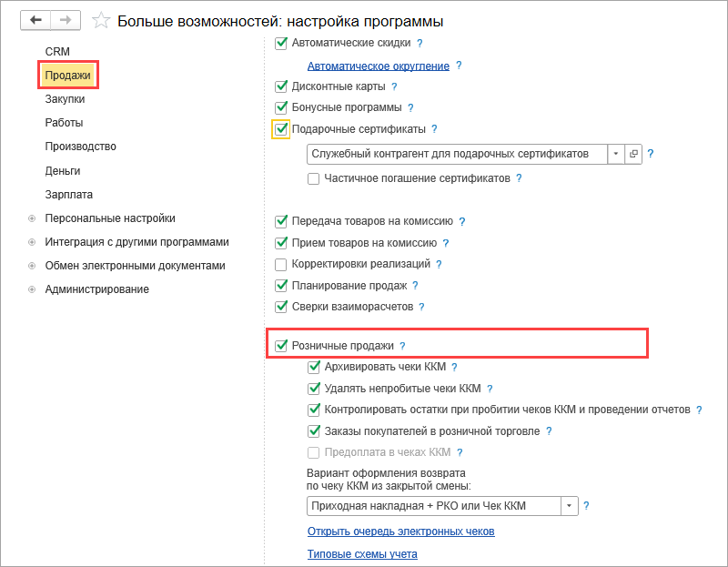Click the Служебный контрагент input field
The height and width of the screenshot is (567, 728).
(456, 154)
